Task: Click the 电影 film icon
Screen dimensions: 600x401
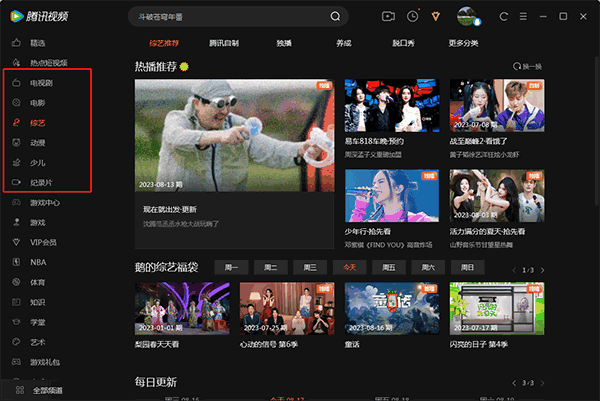Action: pyautogui.click(x=16, y=103)
